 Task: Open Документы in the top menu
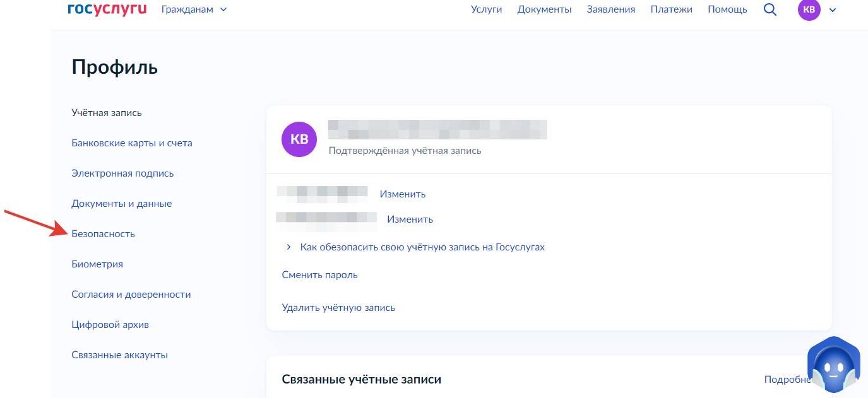[544, 9]
